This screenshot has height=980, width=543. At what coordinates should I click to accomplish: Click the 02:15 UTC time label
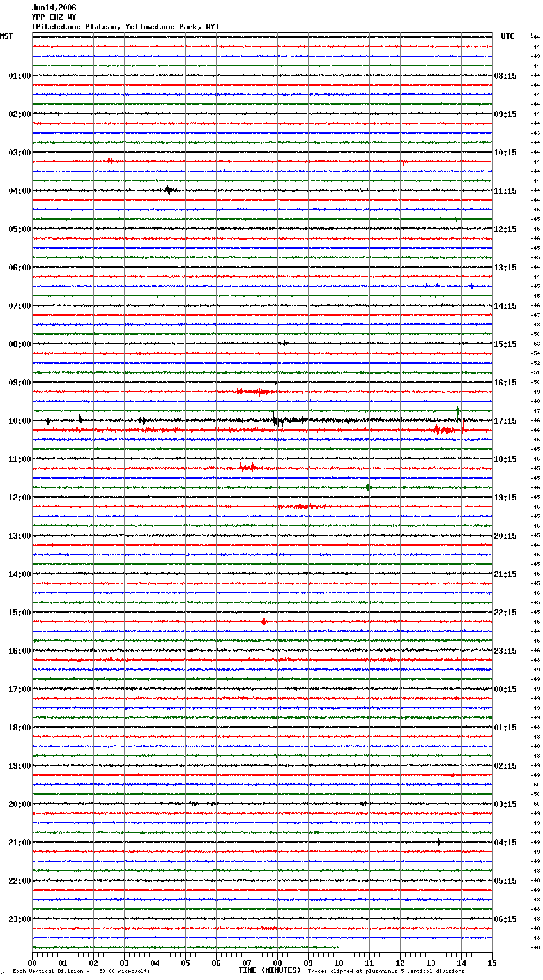click(505, 766)
